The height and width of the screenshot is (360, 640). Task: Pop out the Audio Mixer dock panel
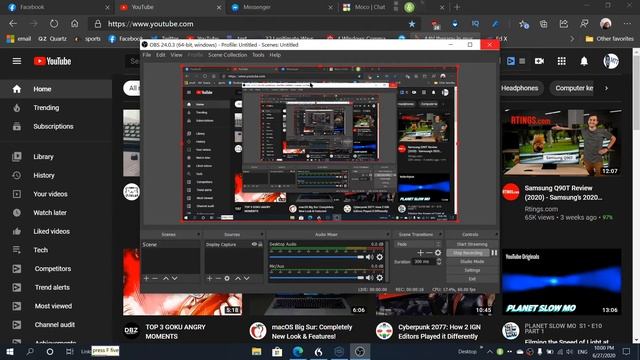click(387, 235)
